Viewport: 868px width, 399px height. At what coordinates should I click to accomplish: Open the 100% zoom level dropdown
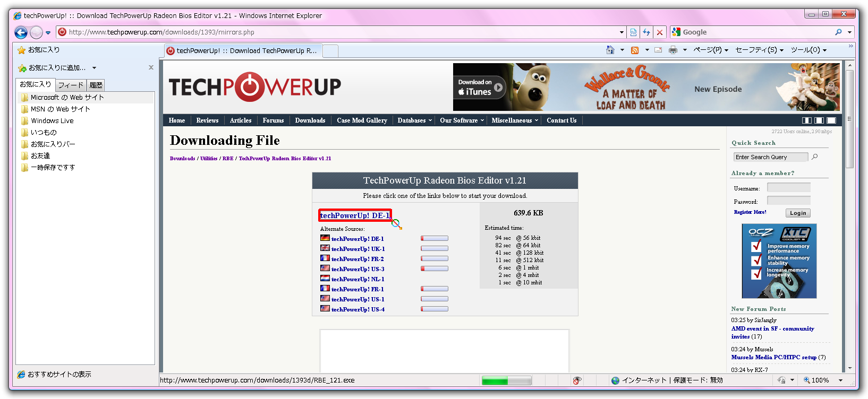coord(840,380)
